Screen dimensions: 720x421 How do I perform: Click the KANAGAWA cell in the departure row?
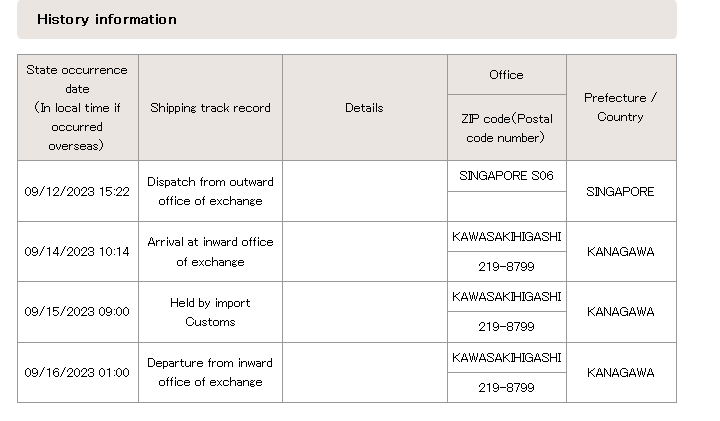coord(620,372)
